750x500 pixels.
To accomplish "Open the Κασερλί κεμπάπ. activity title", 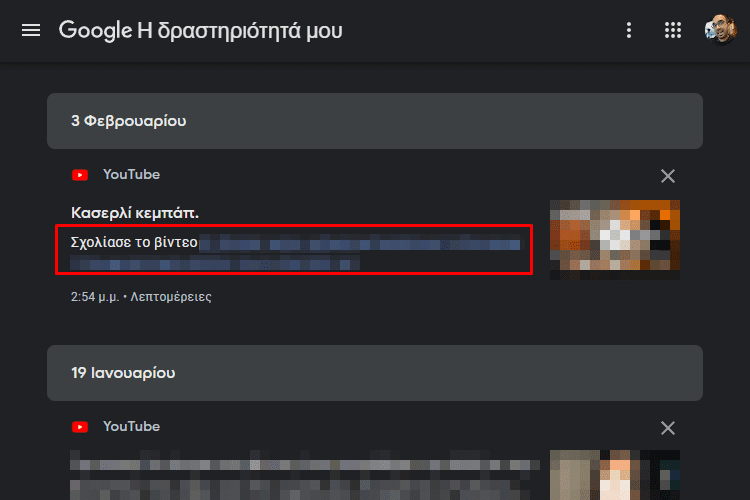I will tap(135, 212).
